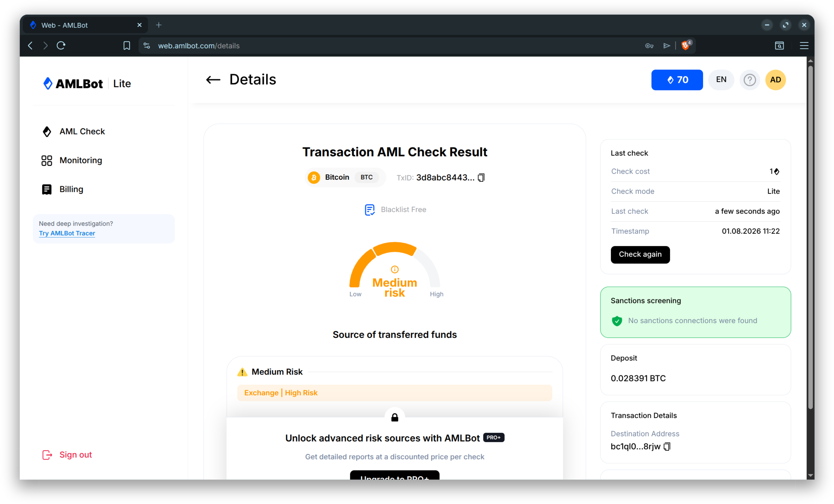Viewport: 834px width, 504px height.
Task: Click the Check mode value Lite
Action: [773, 191]
